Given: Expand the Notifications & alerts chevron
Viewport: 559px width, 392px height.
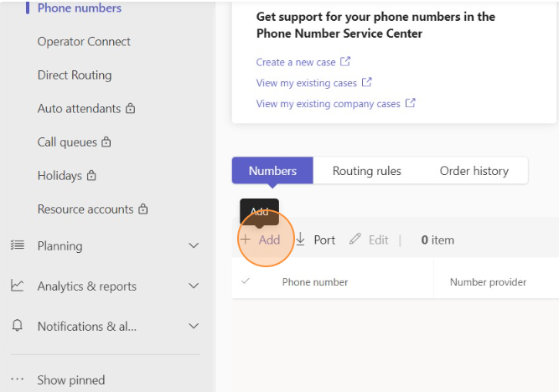Looking at the screenshot, I should pos(194,326).
